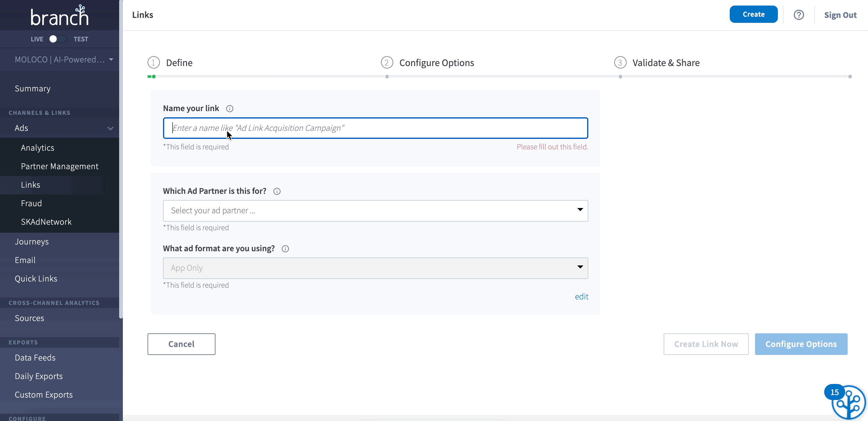Focus the link name input field
Screen dimensions: 868x421
click(375, 128)
